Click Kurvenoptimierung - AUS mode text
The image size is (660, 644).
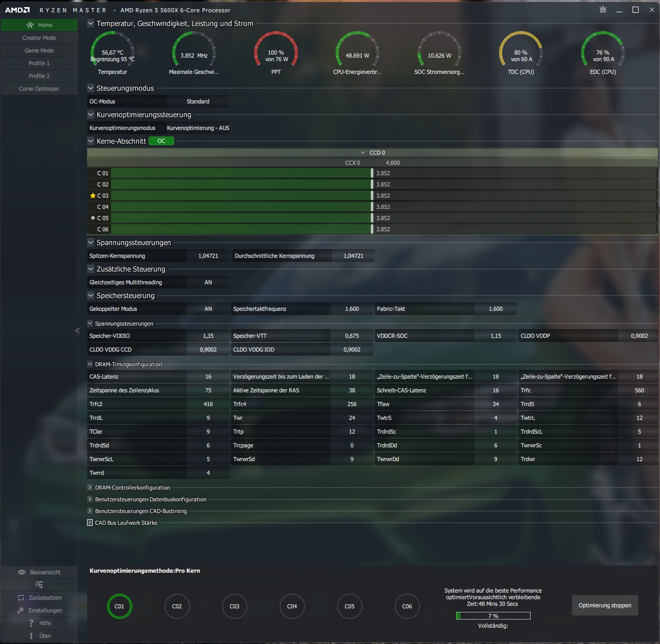(x=198, y=128)
